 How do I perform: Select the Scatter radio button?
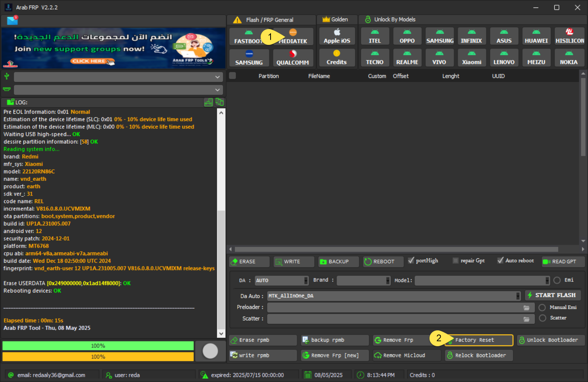pos(543,318)
